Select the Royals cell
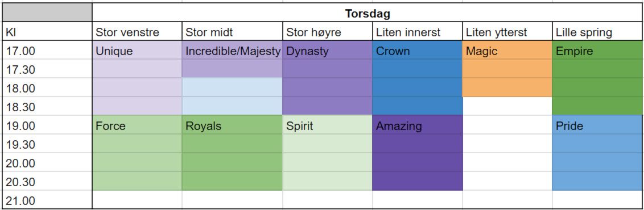The image size is (644, 210). (233, 125)
